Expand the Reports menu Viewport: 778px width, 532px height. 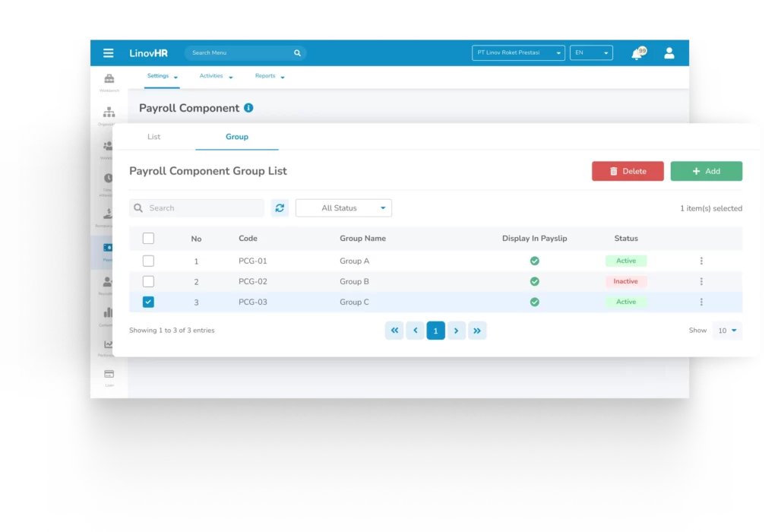pyautogui.click(x=270, y=76)
